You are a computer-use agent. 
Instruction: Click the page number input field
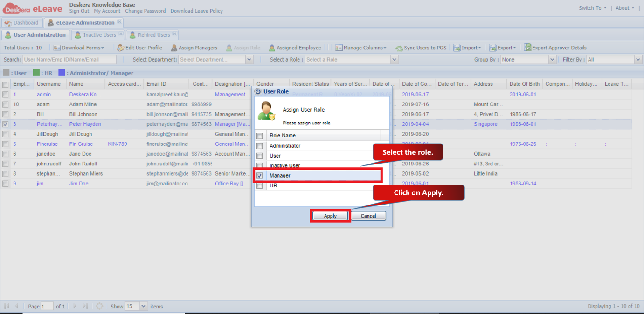(47, 306)
